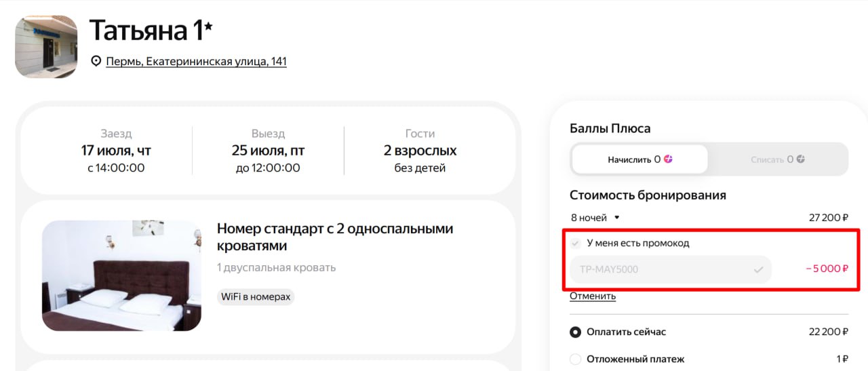Expand the "8 ночей" price breakdown

tap(595, 218)
